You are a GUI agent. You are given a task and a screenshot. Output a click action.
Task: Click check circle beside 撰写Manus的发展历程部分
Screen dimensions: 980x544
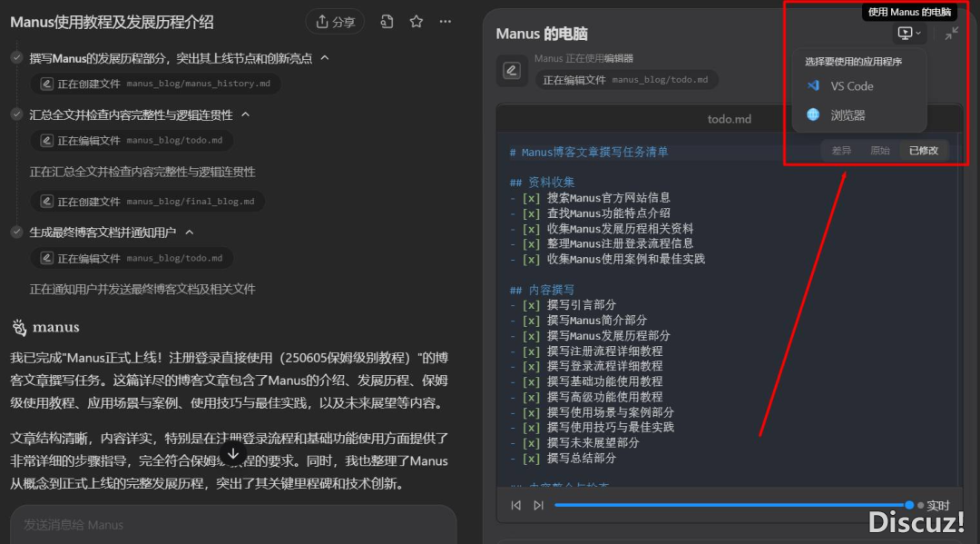pos(17,57)
